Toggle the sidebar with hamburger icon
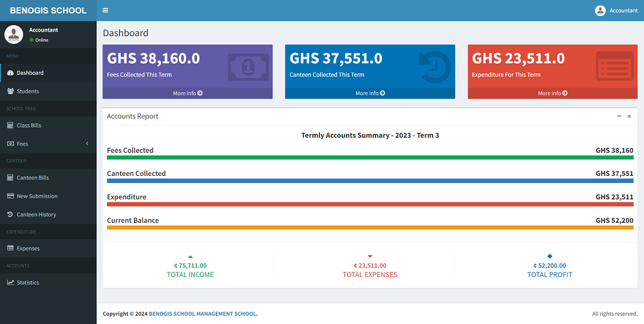 click(x=105, y=10)
